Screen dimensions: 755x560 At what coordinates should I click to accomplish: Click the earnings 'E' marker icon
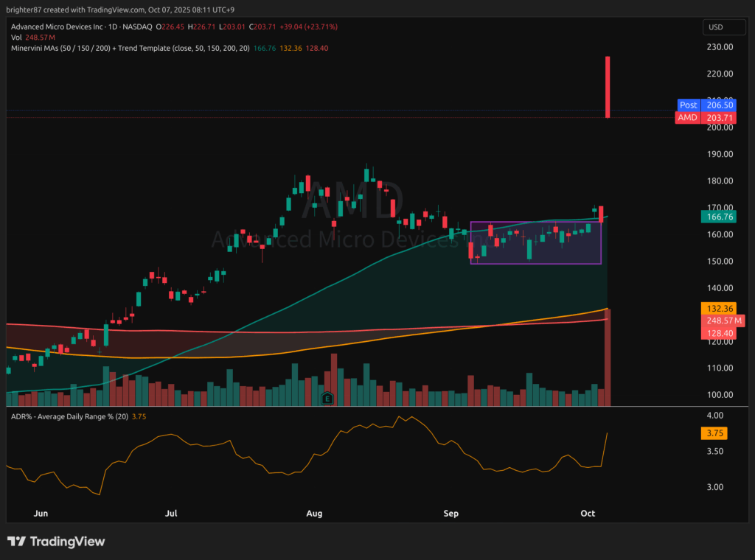click(327, 399)
